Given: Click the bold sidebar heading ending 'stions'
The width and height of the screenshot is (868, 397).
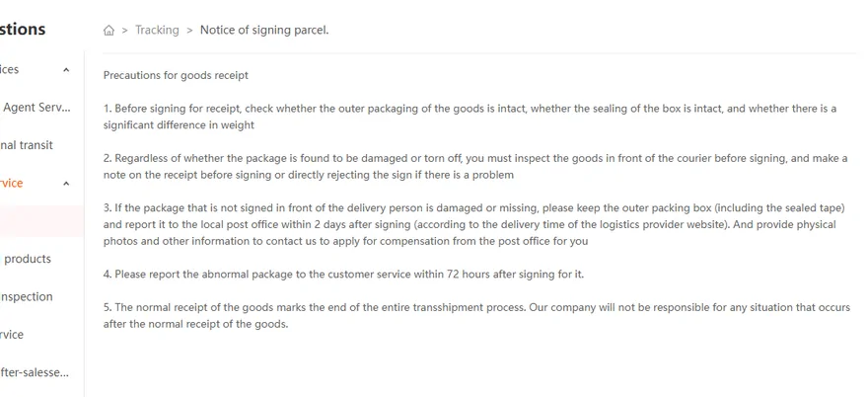Looking at the screenshot, I should click(x=23, y=29).
